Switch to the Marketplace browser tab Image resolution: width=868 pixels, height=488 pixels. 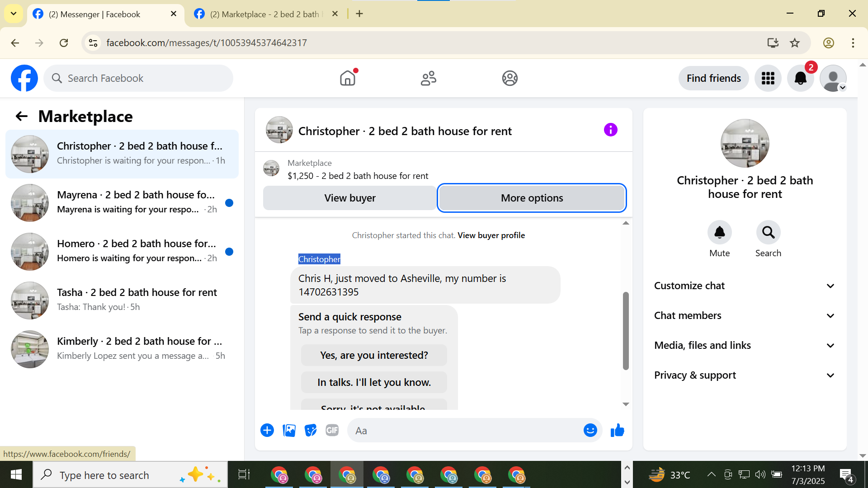264,14
